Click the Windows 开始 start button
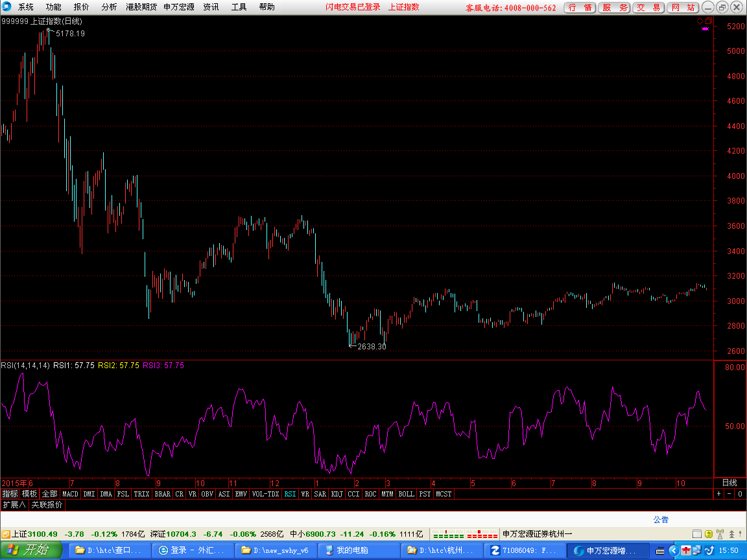The image size is (747, 560). [x=31, y=550]
